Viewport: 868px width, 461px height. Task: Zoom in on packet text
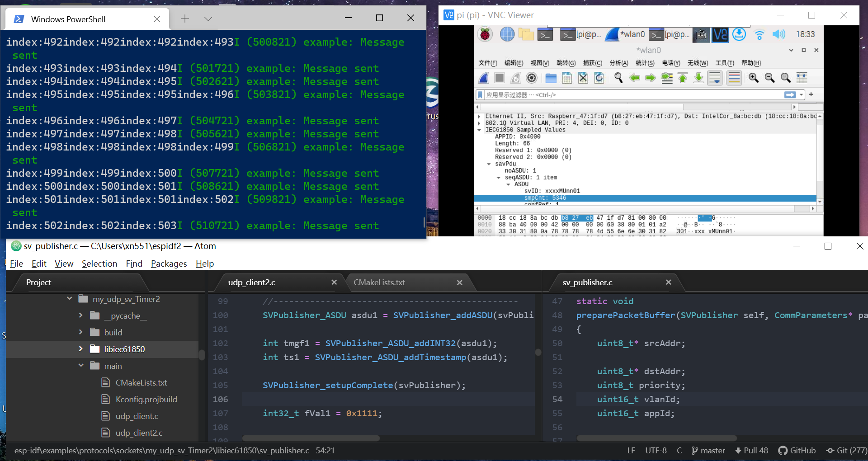753,78
